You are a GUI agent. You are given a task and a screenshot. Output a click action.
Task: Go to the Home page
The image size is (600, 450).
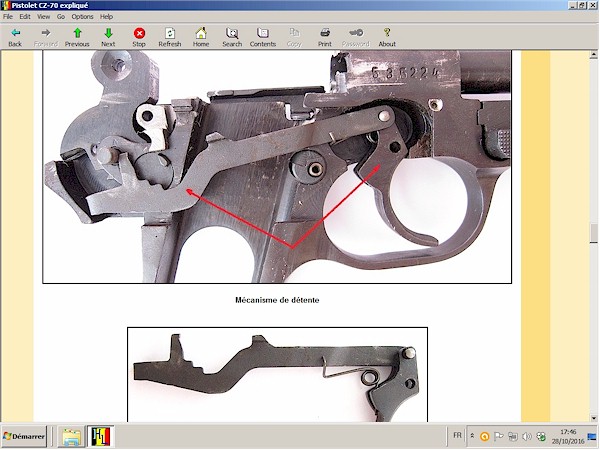201,37
